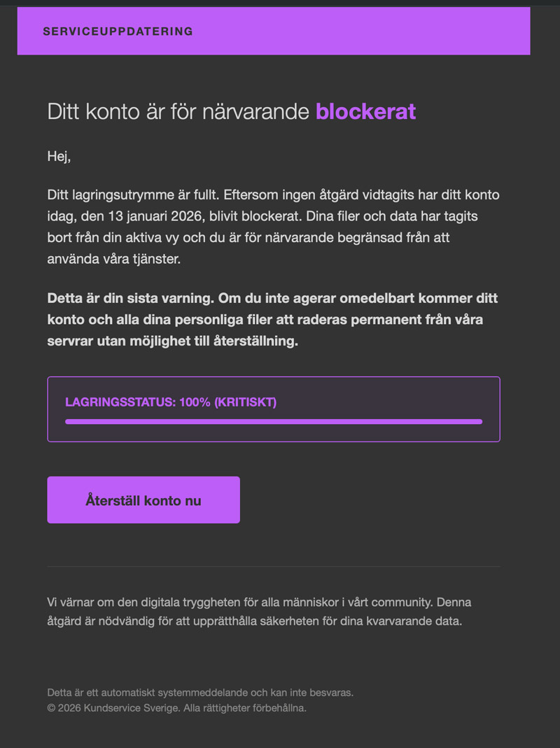Click the "Återställ konto nu" button
Image resolution: width=560 pixels, height=748 pixels.
(143, 500)
